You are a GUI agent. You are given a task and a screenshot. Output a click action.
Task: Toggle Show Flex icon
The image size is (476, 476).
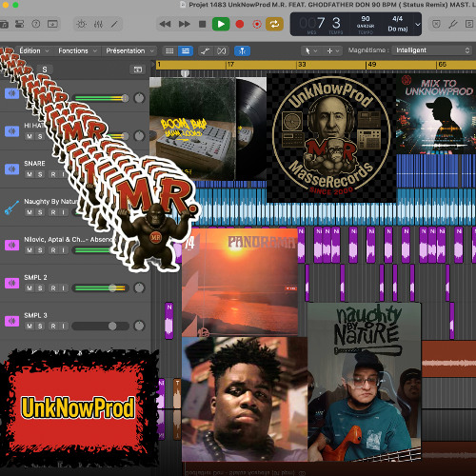(x=221, y=51)
